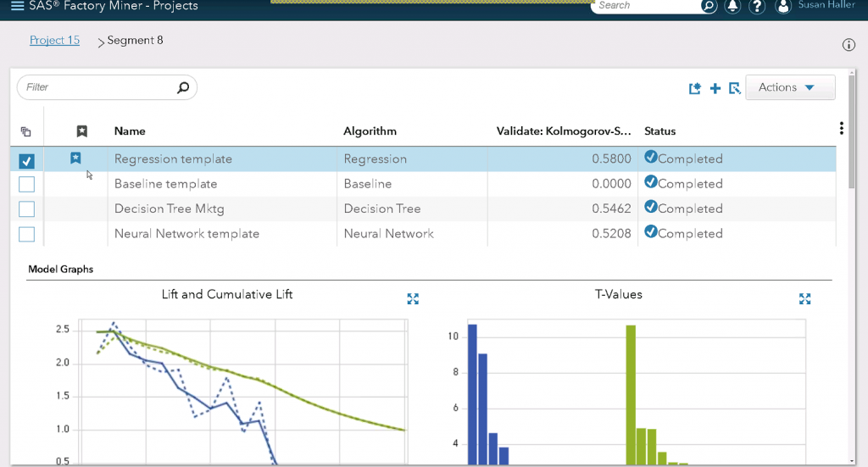Open the column options kebab menu
Image resolution: width=868 pixels, height=467 pixels.
coord(841,129)
